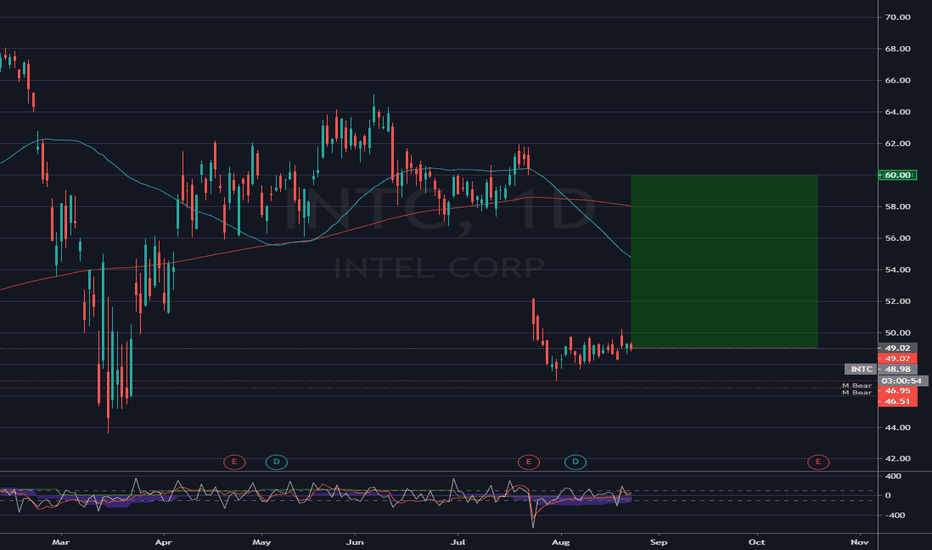Click the Jun label on time axis

pos(355,542)
